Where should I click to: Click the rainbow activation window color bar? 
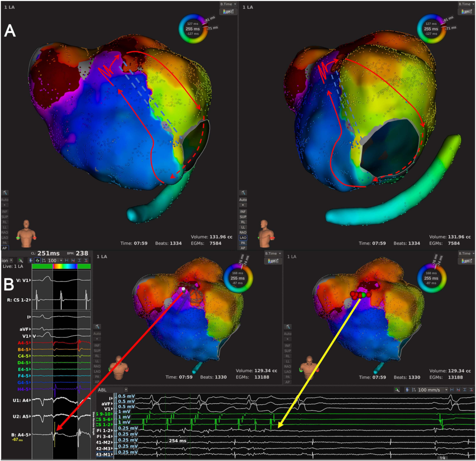pyautogui.click(x=65, y=266)
